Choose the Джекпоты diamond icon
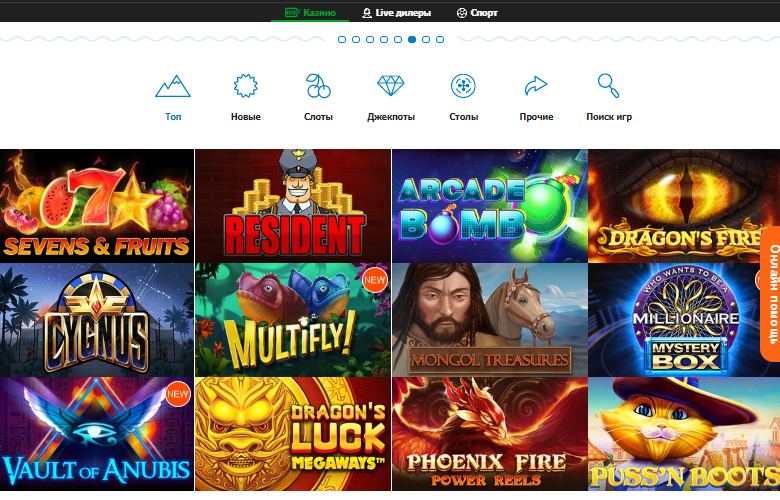Viewport: 780px width, 500px height. (x=391, y=86)
